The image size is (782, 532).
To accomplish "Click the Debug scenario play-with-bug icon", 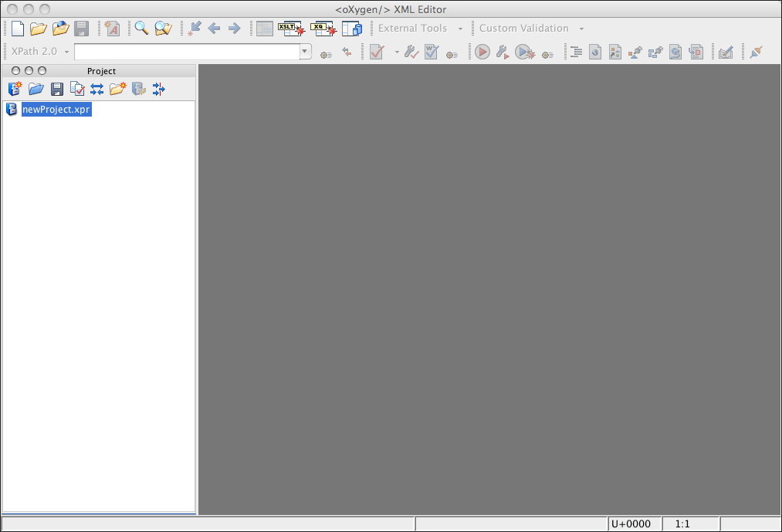I will [x=525, y=52].
